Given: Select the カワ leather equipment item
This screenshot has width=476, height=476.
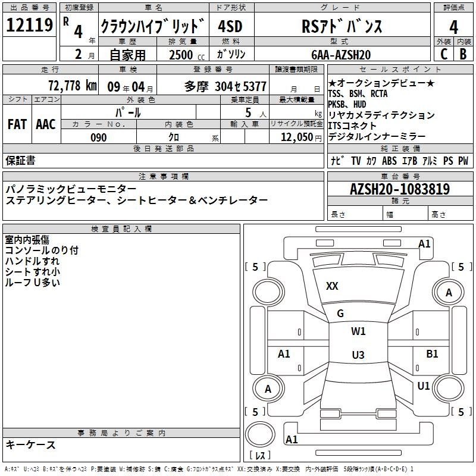Looking at the screenshot, I should point(371,161).
